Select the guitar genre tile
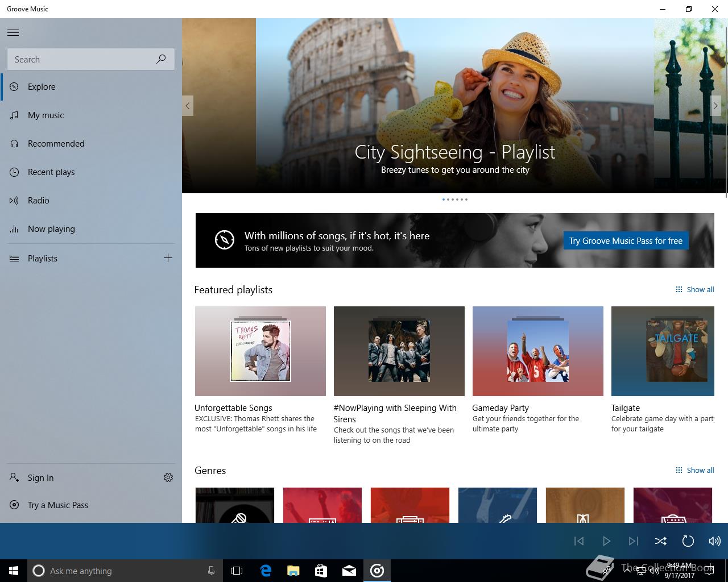The height and width of the screenshot is (582, 728). (498, 505)
